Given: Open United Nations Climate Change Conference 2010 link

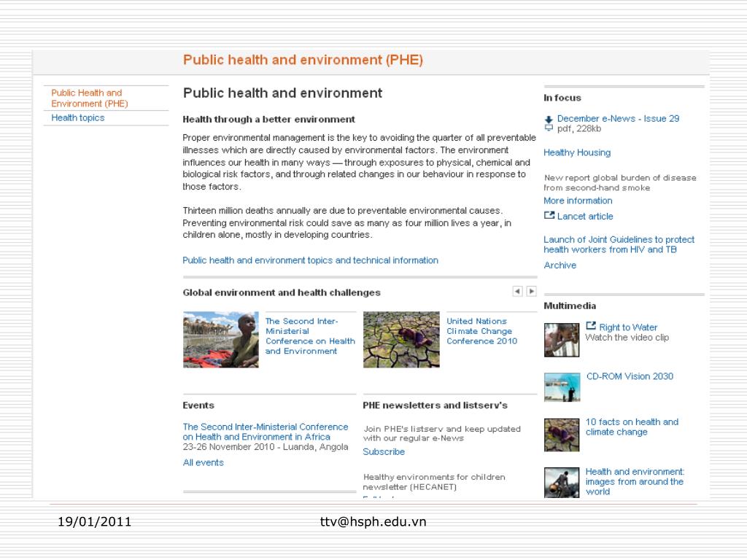Looking at the screenshot, I should tap(481, 331).
